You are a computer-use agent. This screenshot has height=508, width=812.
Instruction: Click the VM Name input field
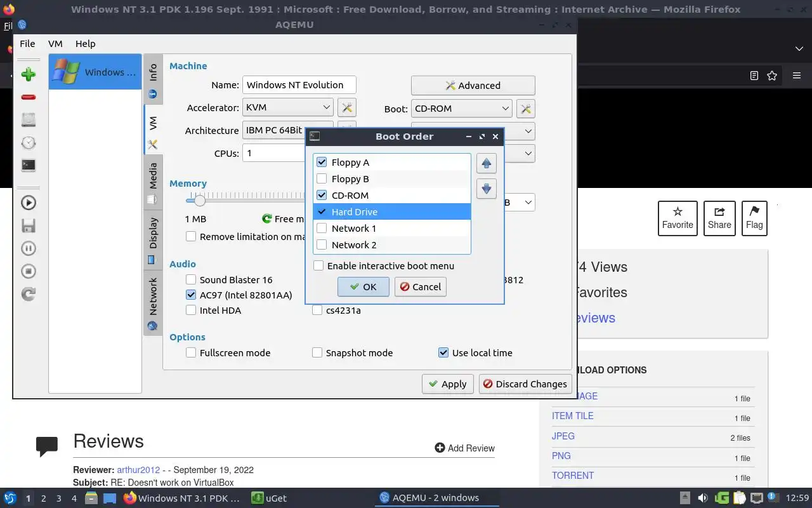coord(299,85)
